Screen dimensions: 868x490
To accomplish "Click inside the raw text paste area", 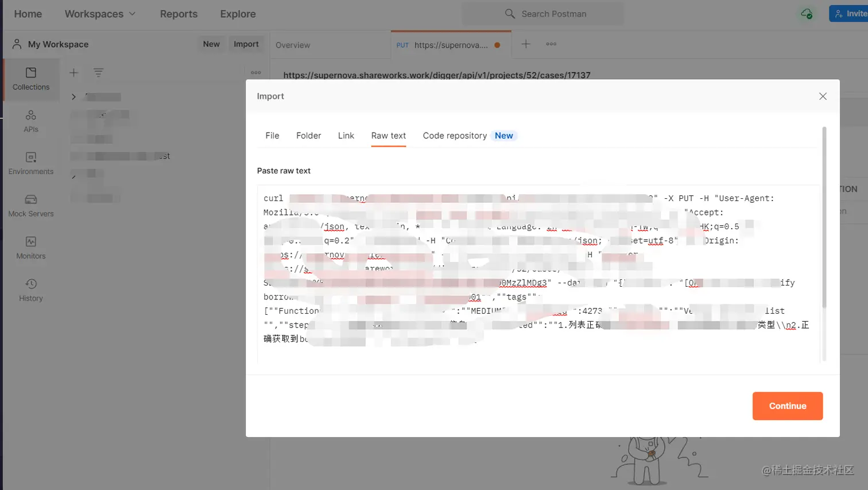I will point(538,275).
